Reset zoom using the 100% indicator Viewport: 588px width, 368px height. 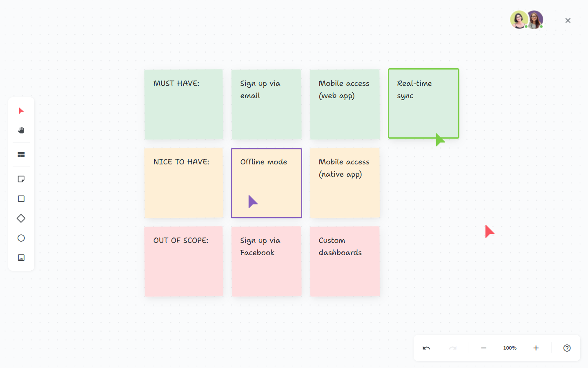(510, 348)
